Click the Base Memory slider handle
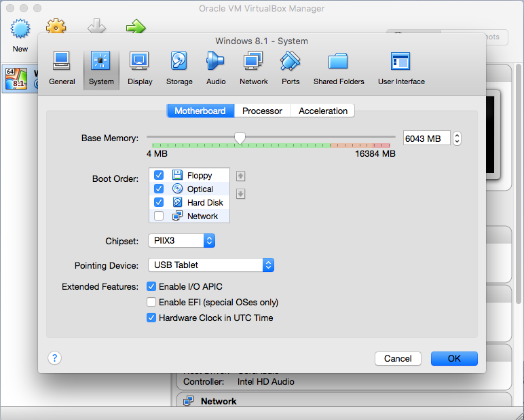The height and width of the screenshot is (420, 524). click(x=240, y=138)
